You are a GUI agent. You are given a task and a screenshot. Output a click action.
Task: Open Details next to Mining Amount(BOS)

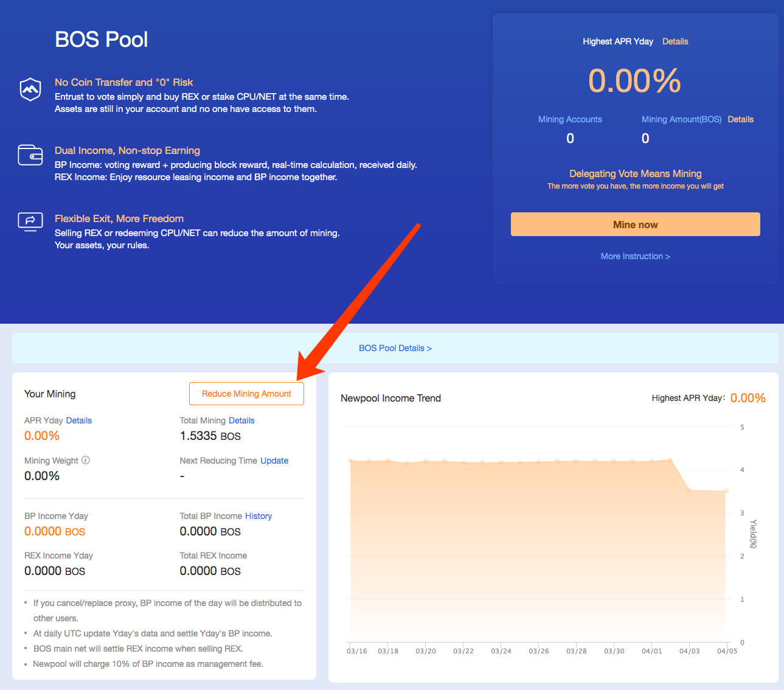point(740,119)
